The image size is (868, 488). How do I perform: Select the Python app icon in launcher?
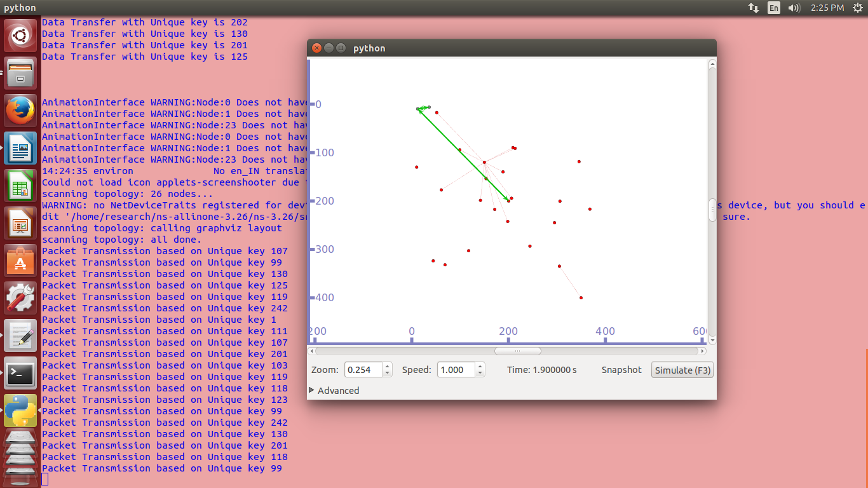[x=20, y=410]
